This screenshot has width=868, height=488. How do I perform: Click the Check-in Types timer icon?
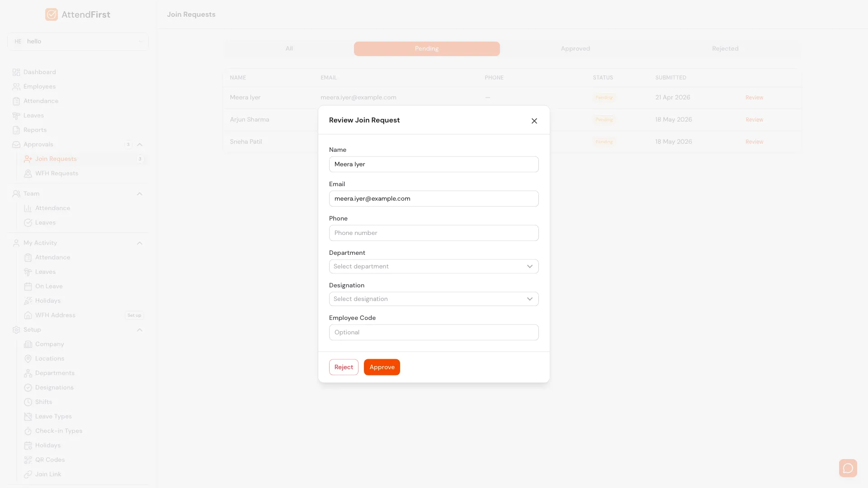(28, 431)
